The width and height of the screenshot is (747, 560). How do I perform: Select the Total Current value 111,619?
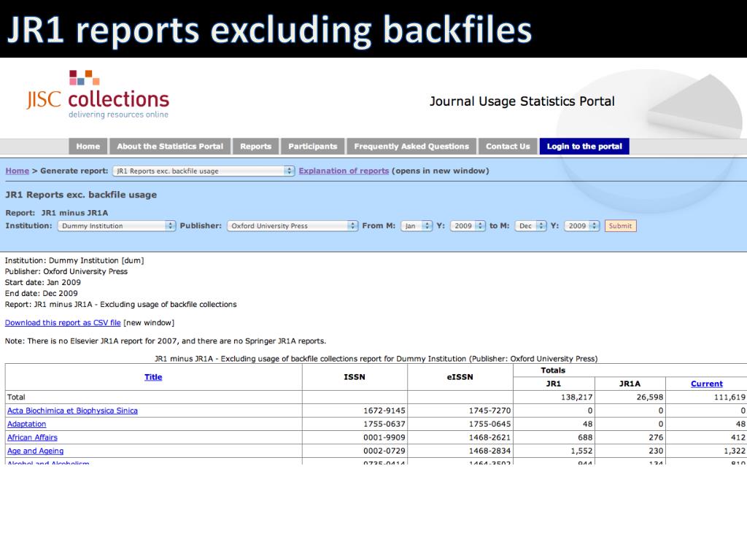coord(729,397)
